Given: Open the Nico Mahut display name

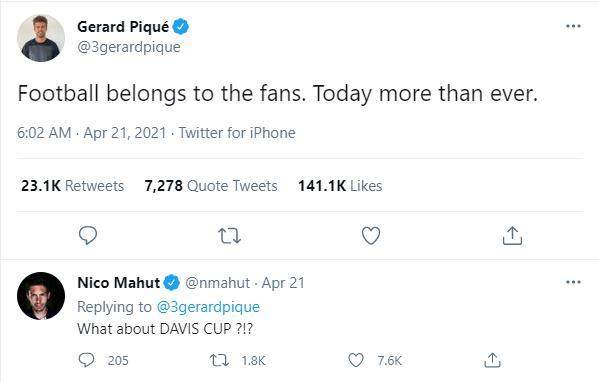Looking at the screenshot, I should pos(118,283).
